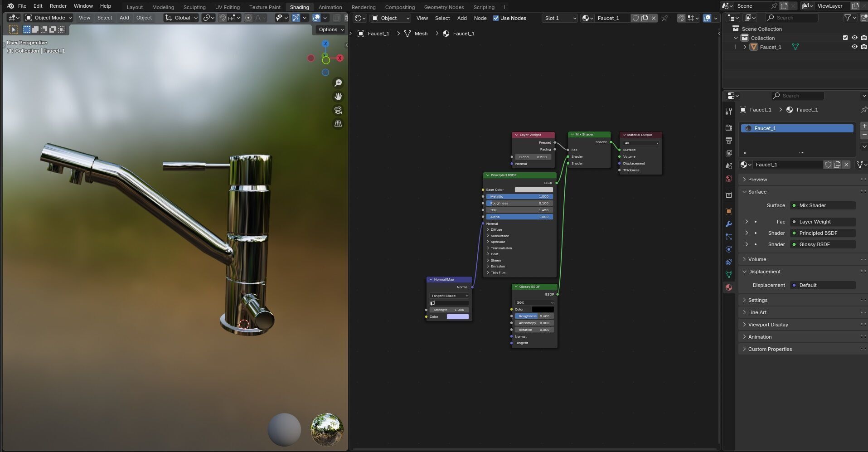Open the Render menu
868x452 pixels.
coord(58,6)
